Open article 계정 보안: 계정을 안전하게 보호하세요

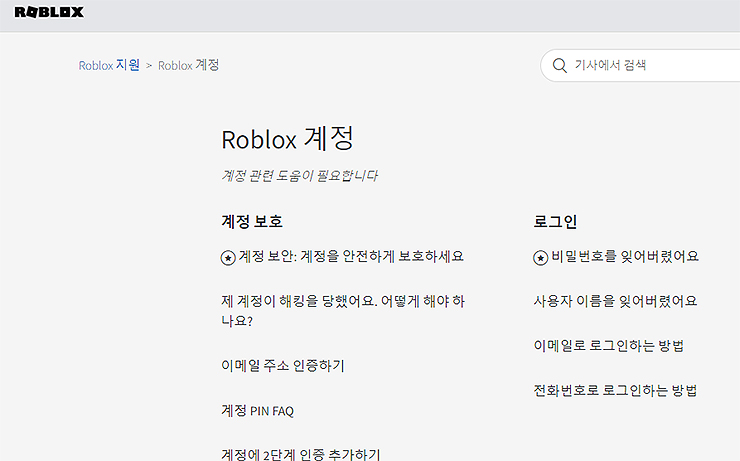pyautogui.click(x=351, y=256)
